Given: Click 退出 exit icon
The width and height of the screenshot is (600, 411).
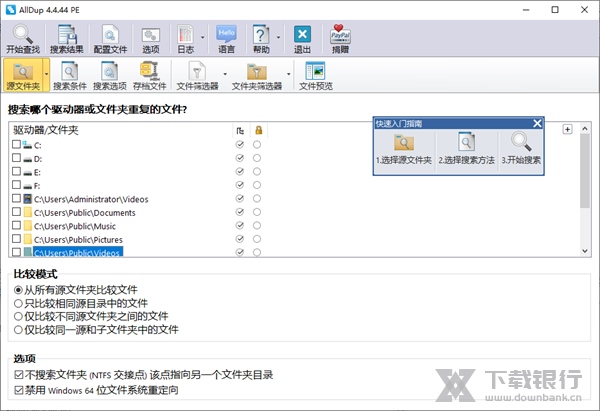Looking at the screenshot, I should point(302,39).
